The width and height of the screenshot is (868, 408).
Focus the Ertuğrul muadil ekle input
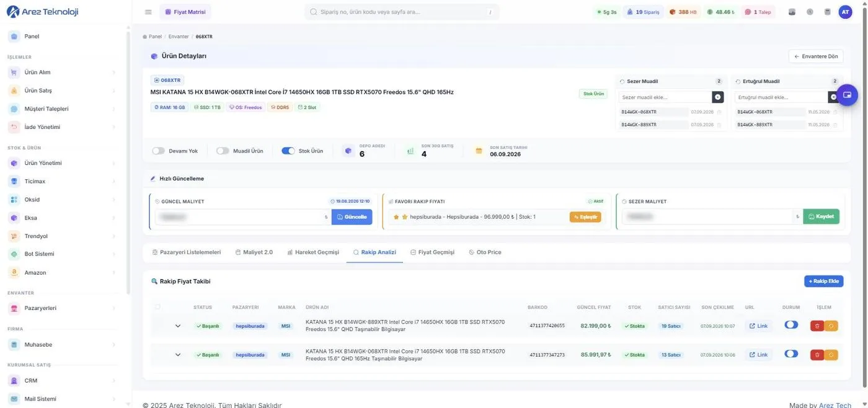click(x=781, y=97)
